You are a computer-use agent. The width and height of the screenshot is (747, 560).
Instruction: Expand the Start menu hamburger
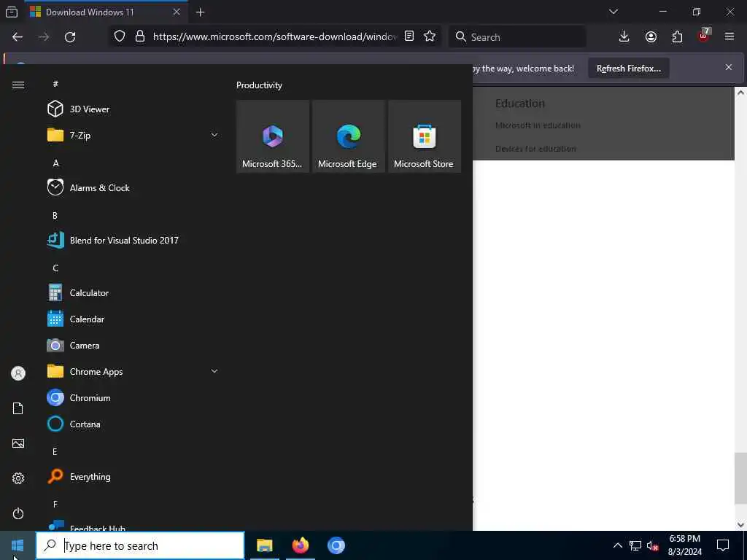tap(18, 85)
